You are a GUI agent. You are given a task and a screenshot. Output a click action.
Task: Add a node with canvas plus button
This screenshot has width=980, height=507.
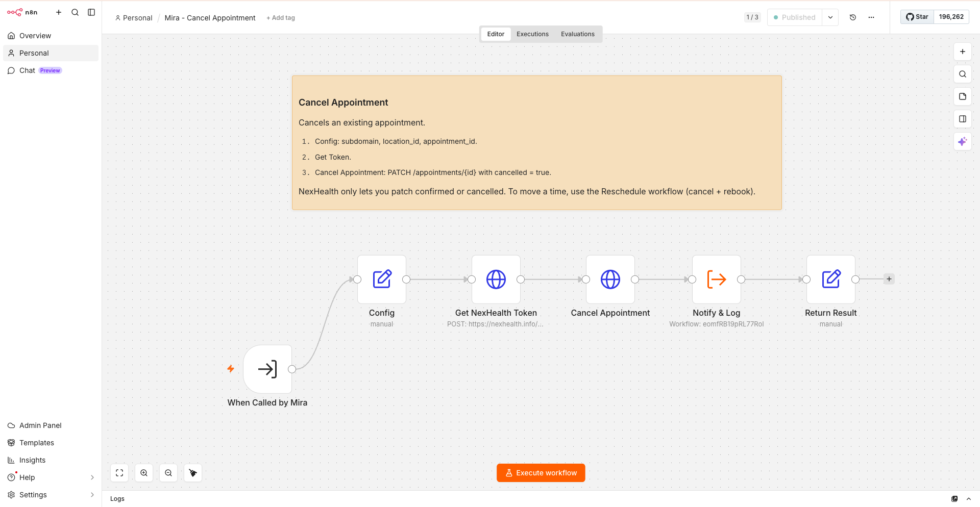pos(963,52)
